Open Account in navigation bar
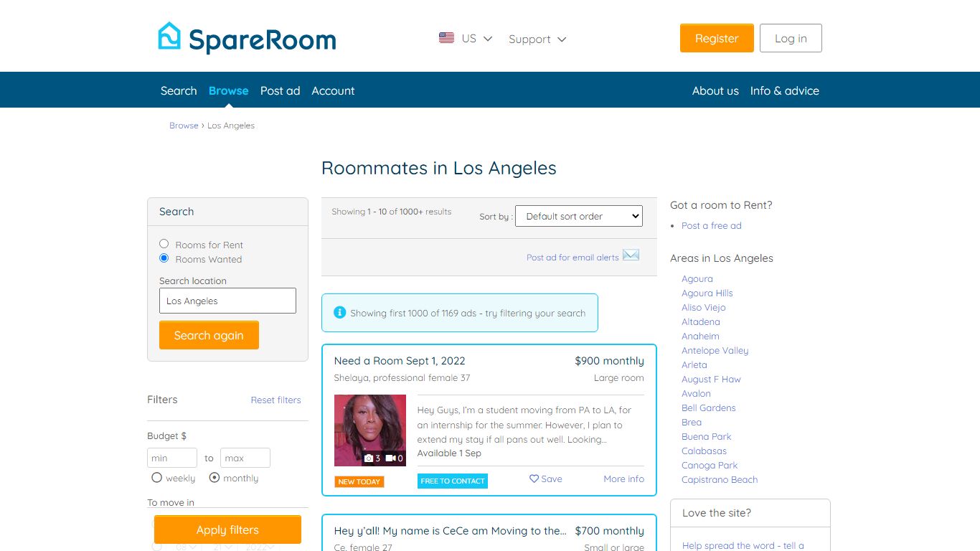 (333, 90)
